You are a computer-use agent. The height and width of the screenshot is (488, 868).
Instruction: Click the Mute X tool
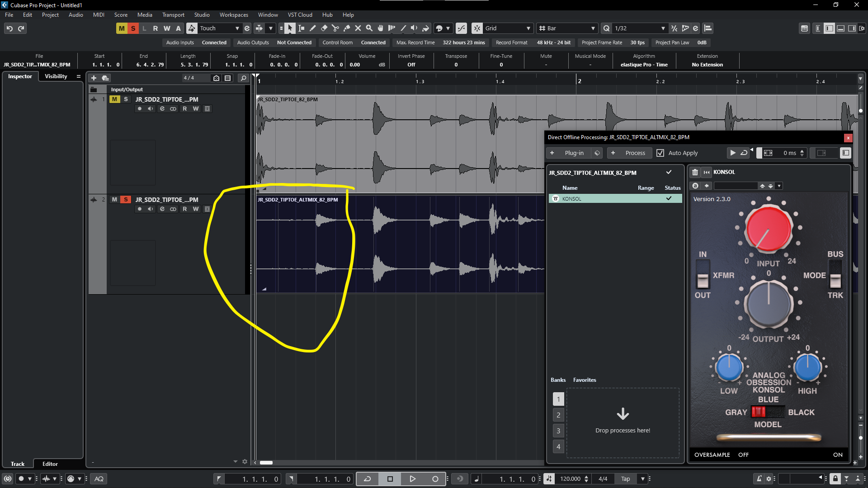[x=358, y=28]
